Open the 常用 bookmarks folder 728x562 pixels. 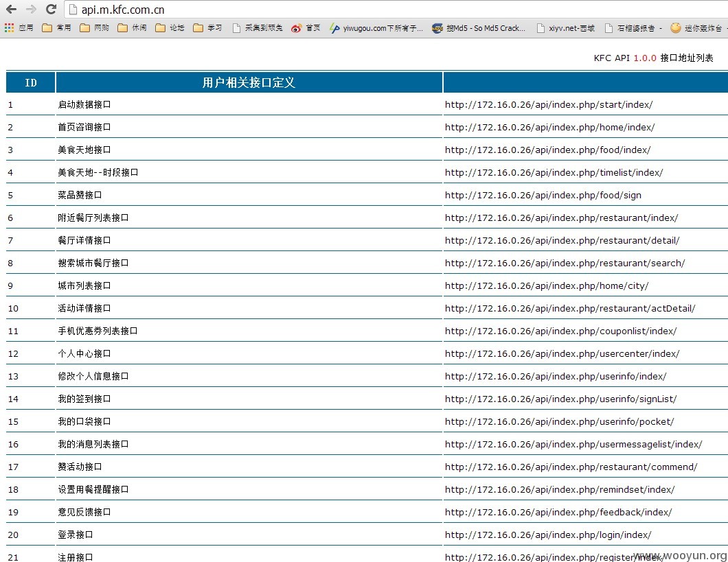[56, 28]
